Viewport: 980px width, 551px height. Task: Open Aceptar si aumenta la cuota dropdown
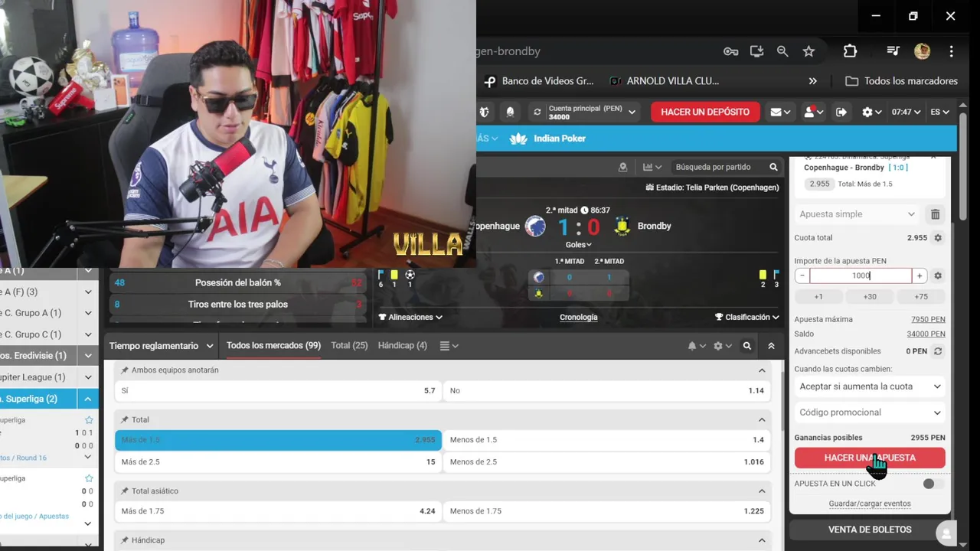[x=870, y=386]
